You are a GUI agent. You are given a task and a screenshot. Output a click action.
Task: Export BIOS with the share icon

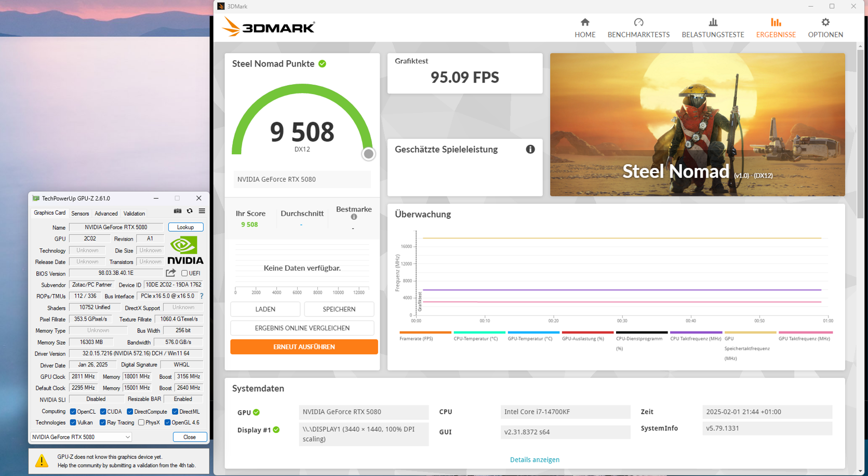pos(171,273)
